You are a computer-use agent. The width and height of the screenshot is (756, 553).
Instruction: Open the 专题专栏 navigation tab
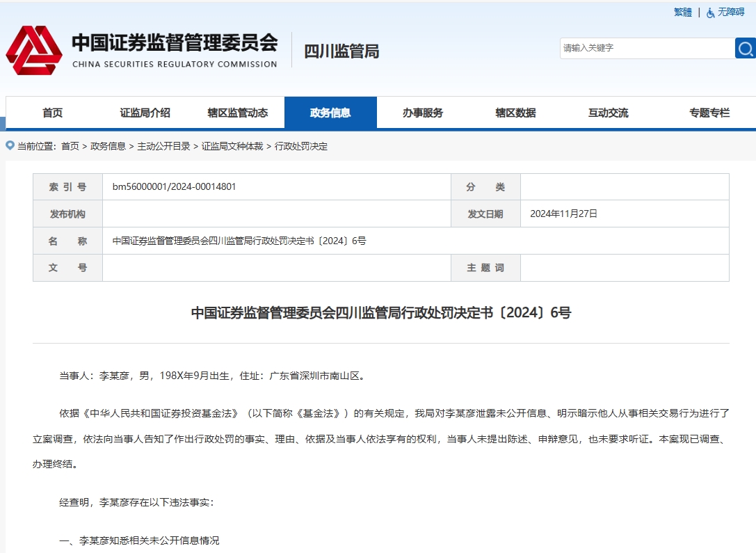[709, 113]
